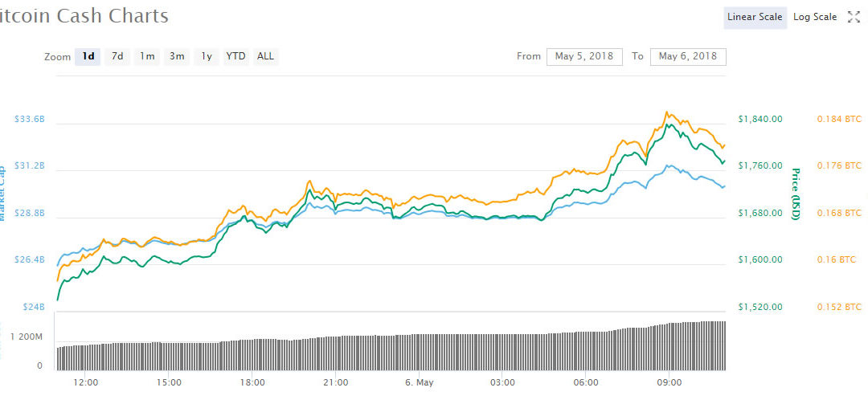The height and width of the screenshot is (404, 868).
Task: Click the $1,520.00 price axis label
Action: (760, 307)
